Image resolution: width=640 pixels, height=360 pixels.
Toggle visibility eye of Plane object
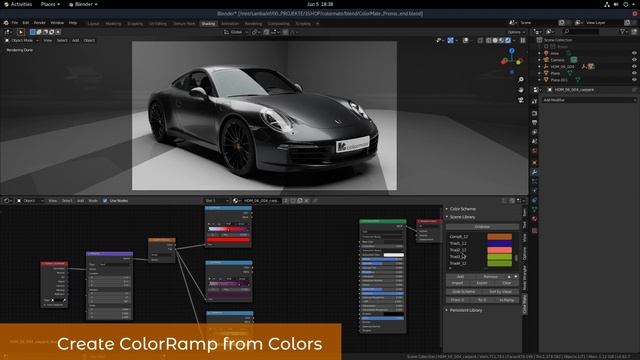[x=634, y=73]
